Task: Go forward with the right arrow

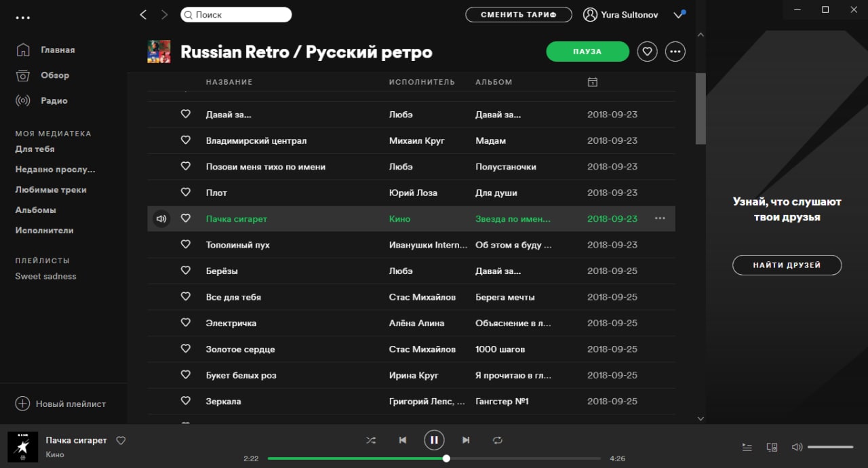Action: click(x=164, y=14)
